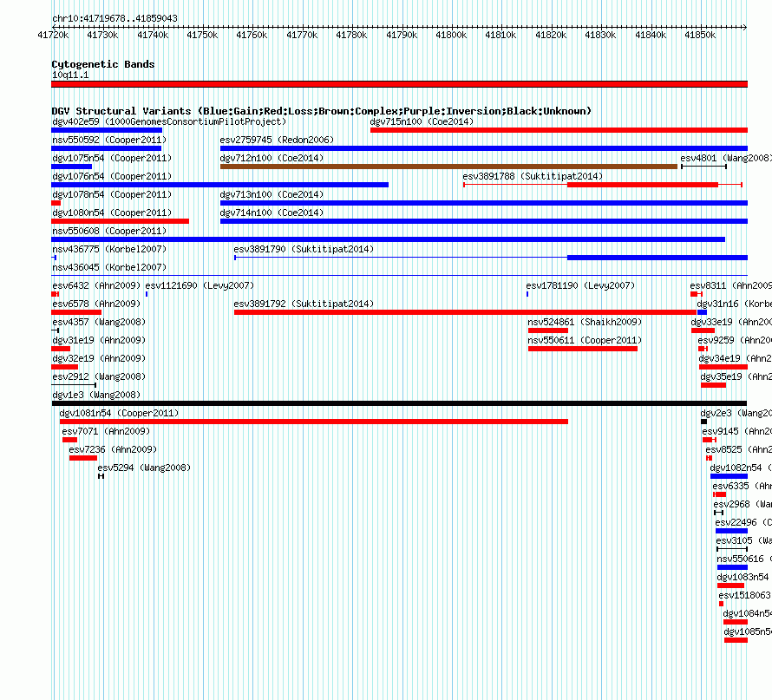The height and width of the screenshot is (700, 772).
Task: Select the brown dgv712n100 complex variant bar
Action: click(448, 167)
